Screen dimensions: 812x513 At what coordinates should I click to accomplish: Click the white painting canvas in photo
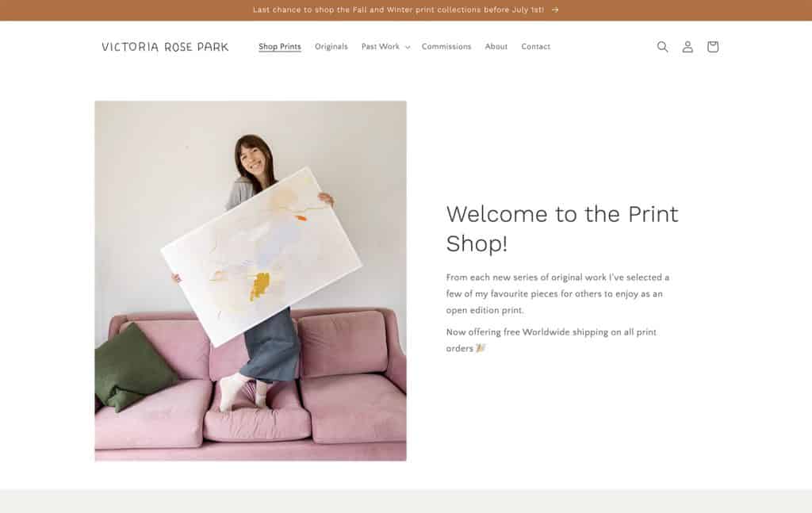pos(262,256)
